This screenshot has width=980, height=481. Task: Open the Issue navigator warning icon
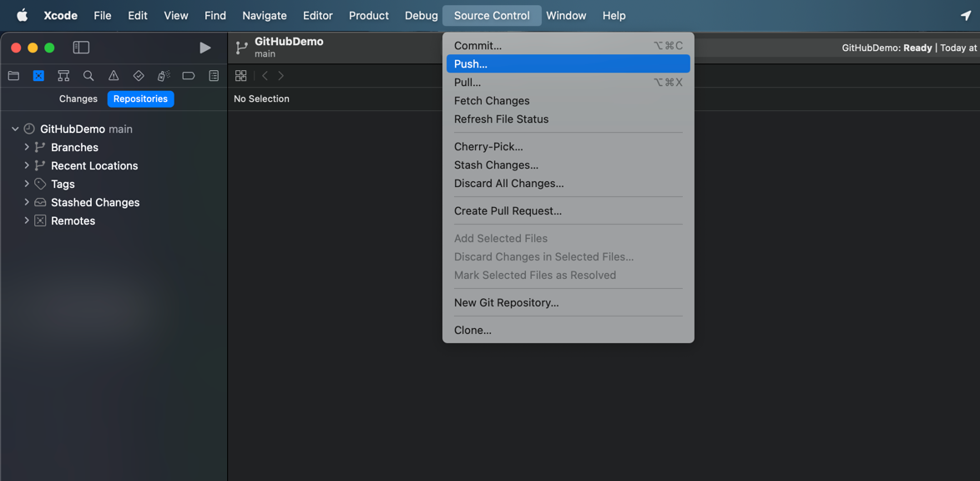click(x=114, y=76)
